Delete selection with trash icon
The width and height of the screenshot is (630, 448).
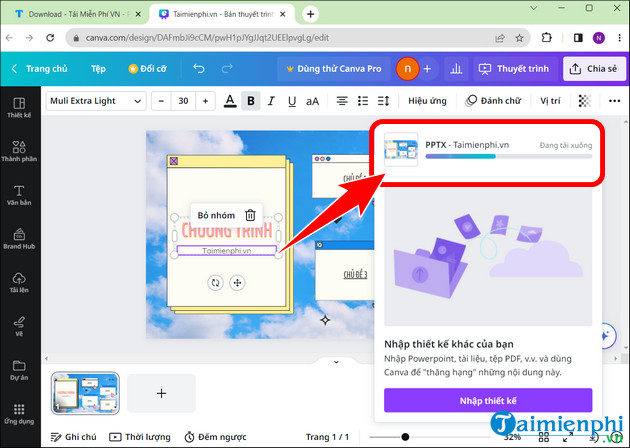[x=250, y=215]
